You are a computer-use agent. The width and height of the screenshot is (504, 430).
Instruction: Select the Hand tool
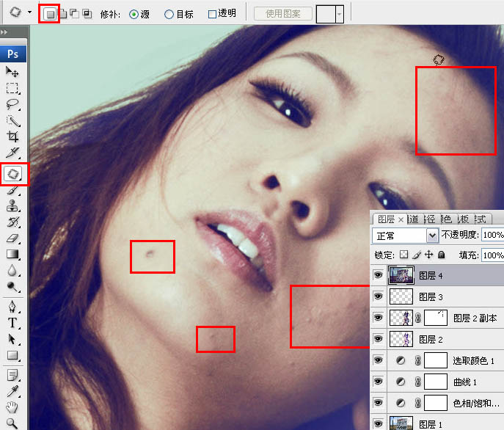tap(12, 407)
